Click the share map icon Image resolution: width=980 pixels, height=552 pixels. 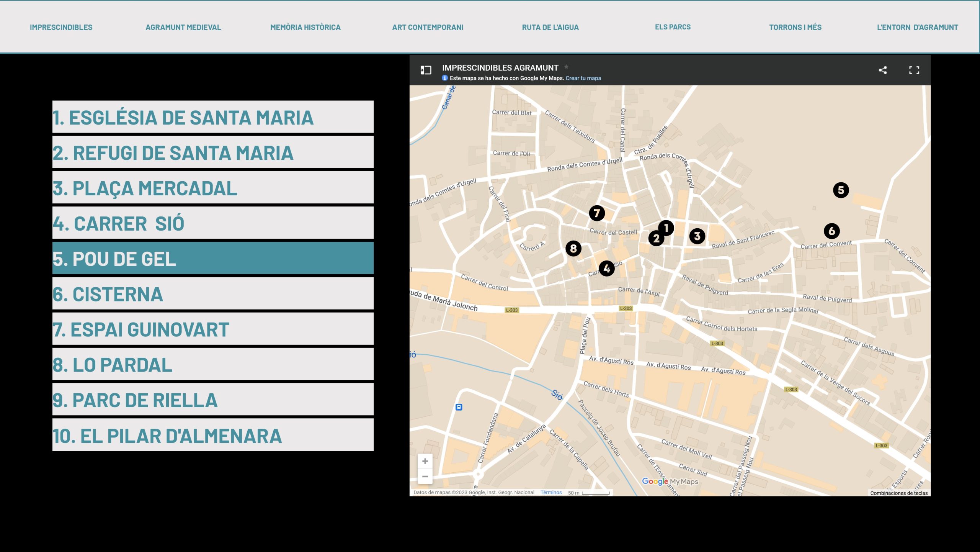(882, 70)
